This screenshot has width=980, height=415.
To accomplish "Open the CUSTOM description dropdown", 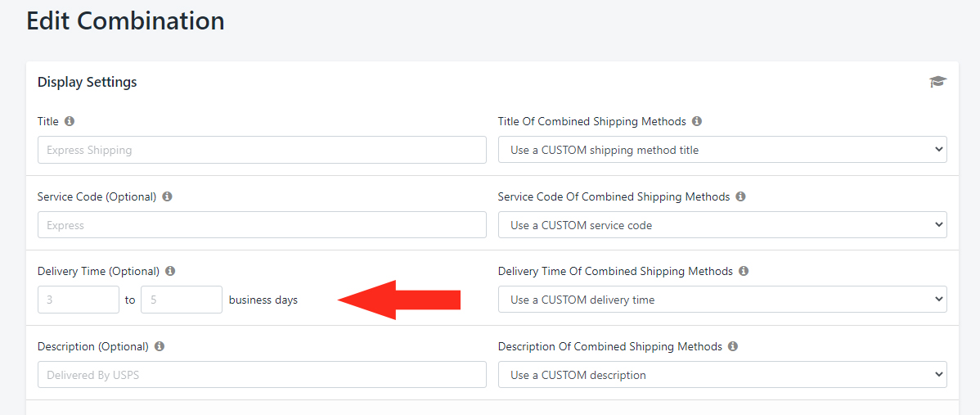I will (x=722, y=375).
